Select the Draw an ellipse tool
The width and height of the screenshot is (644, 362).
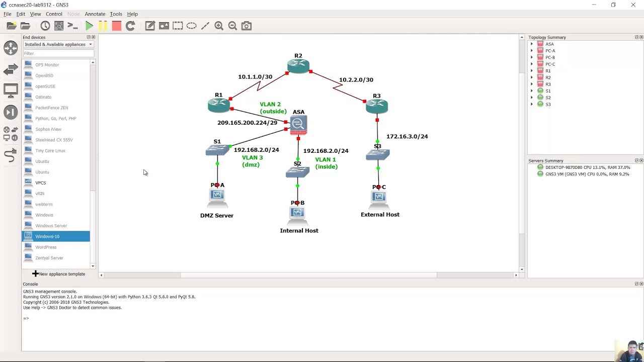click(x=191, y=26)
